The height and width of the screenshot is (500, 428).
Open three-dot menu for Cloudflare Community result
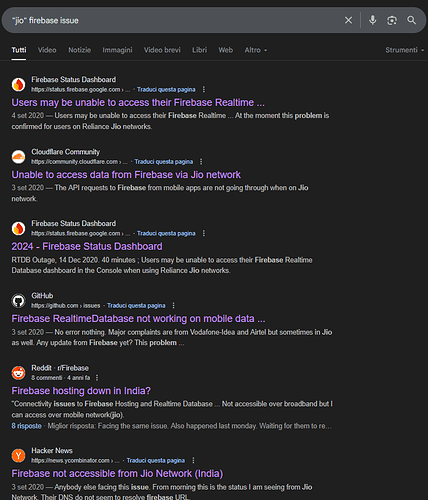(201, 162)
